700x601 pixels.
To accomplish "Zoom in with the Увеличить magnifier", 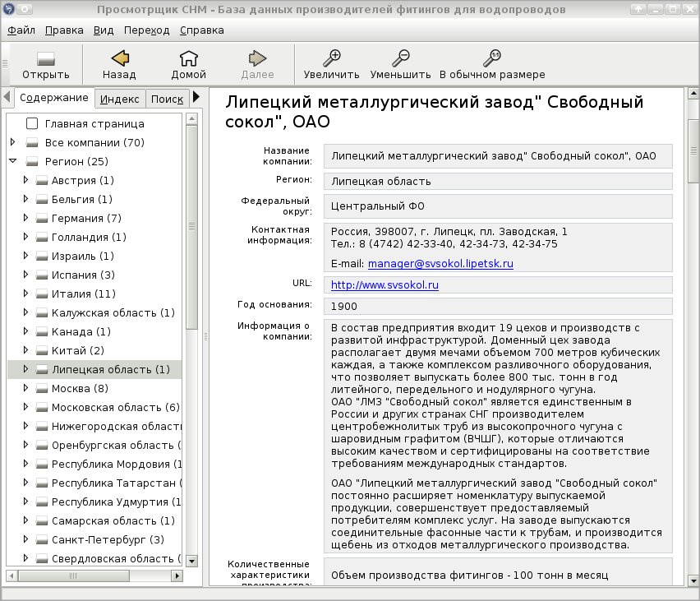I will point(332,58).
